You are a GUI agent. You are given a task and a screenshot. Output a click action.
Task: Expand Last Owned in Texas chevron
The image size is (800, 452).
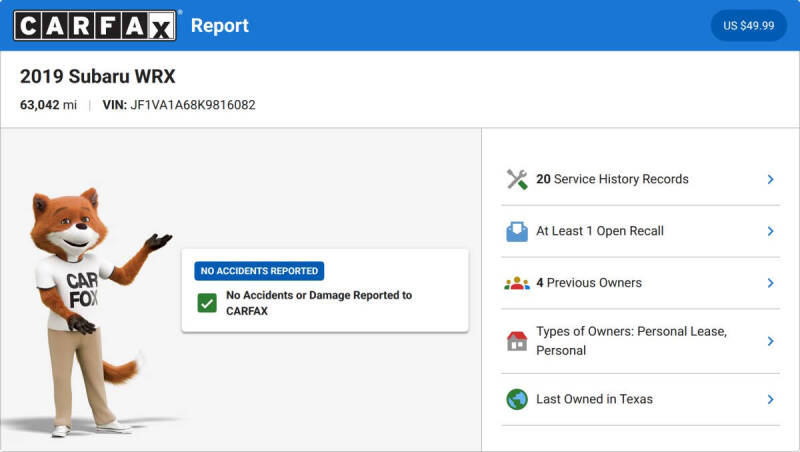770,399
